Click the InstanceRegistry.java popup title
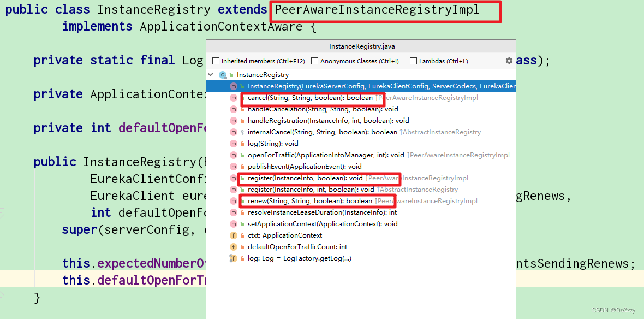Image resolution: width=644 pixels, height=319 pixels. click(362, 46)
